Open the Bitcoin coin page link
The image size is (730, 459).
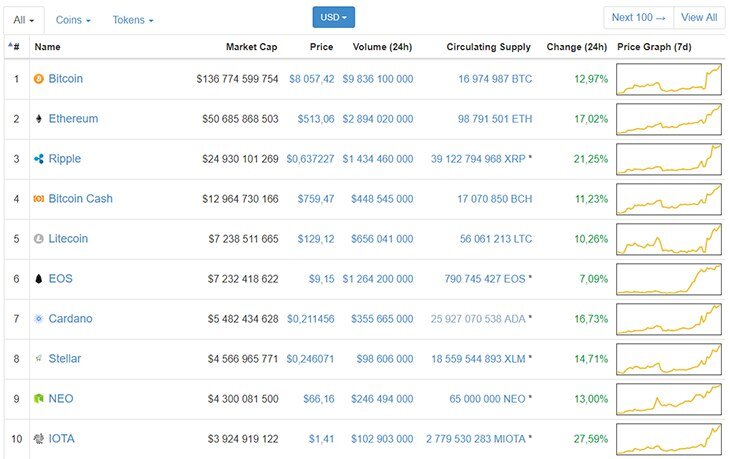click(x=66, y=79)
